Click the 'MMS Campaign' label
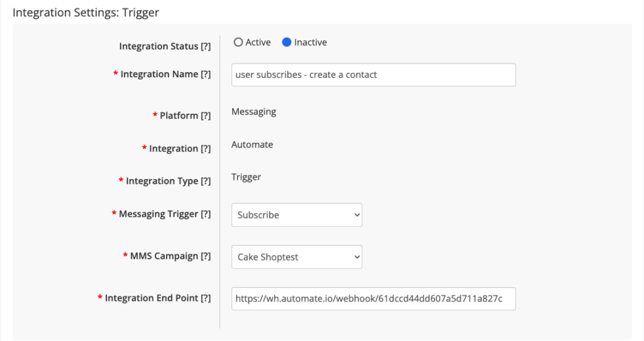The width and height of the screenshot is (644, 341). point(164,256)
